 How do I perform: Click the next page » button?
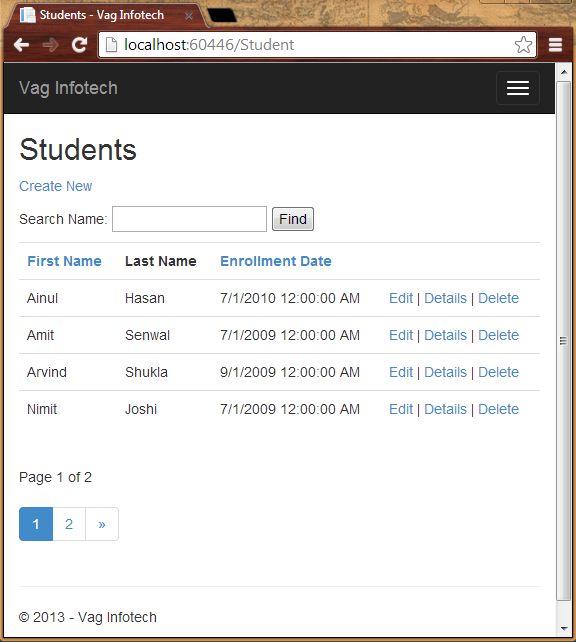tap(102, 524)
